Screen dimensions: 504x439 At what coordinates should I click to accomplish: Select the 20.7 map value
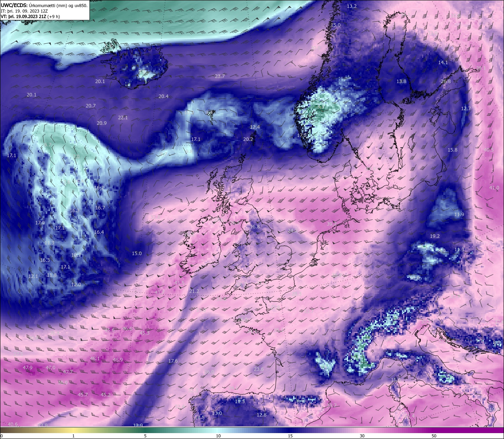(x=91, y=106)
